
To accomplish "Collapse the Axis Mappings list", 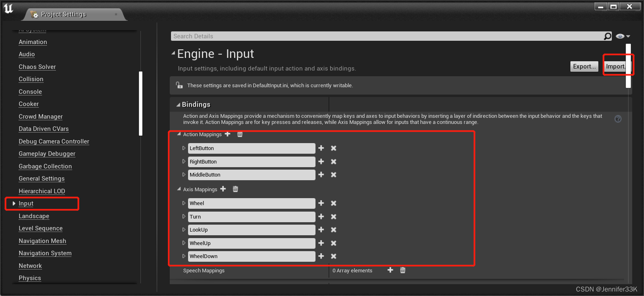I will (179, 189).
